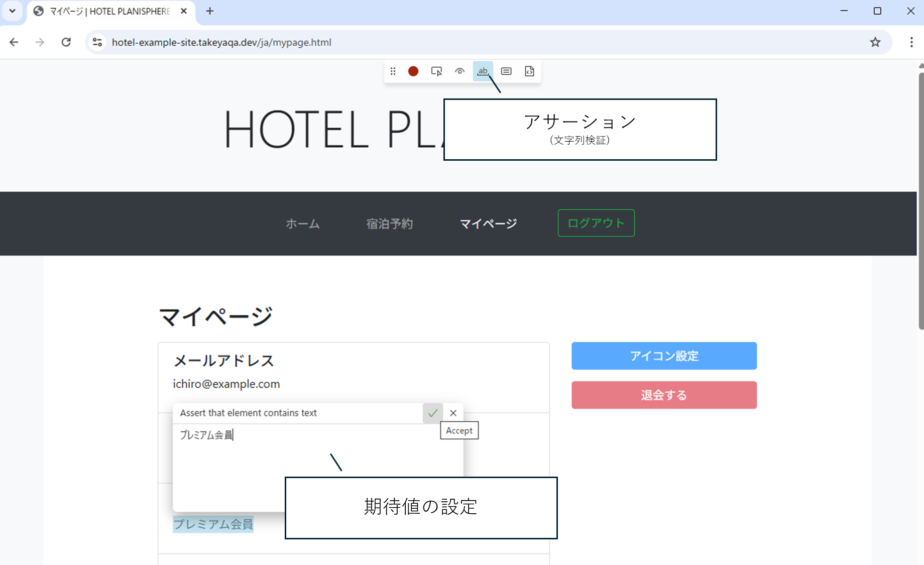Image resolution: width=924 pixels, height=565 pixels.
Task: Select the Assert value tool icon
Action: click(x=506, y=71)
